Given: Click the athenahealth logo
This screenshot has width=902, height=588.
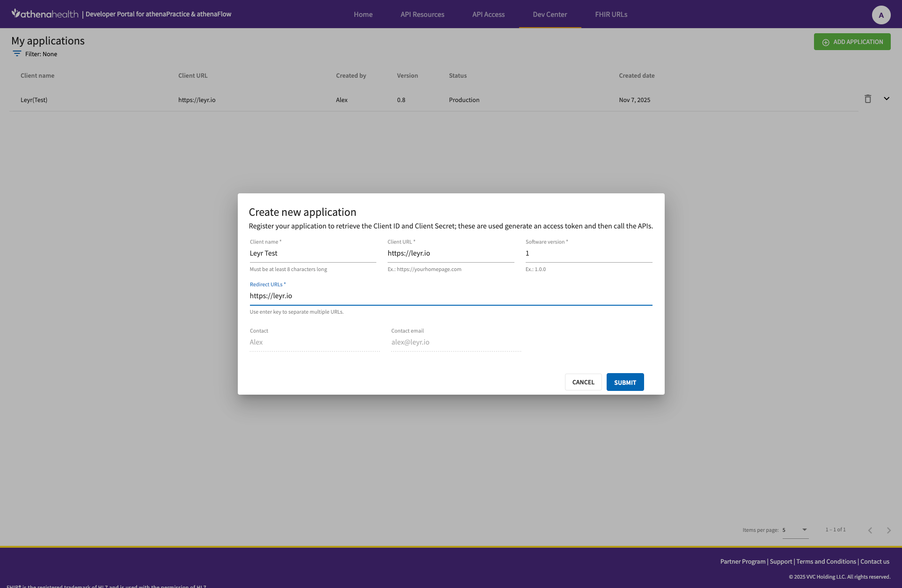Looking at the screenshot, I should [45, 14].
